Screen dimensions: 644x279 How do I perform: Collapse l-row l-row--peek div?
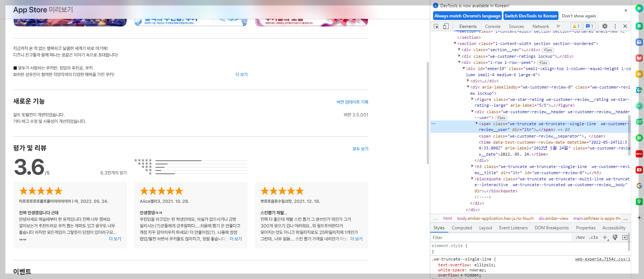pos(460,62)
